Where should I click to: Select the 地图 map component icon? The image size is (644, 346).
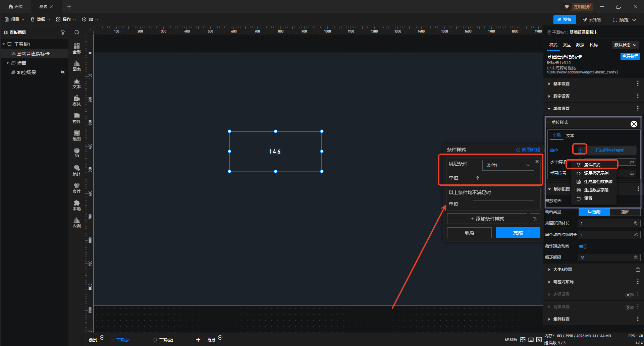coord(76,135)
